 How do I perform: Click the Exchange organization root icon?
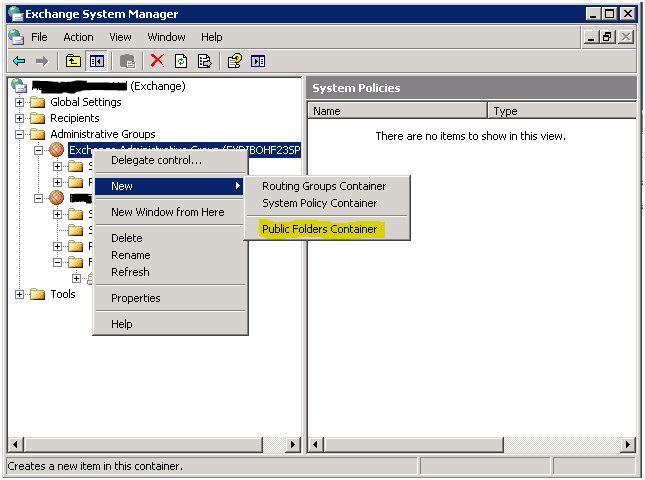(19, 86)
